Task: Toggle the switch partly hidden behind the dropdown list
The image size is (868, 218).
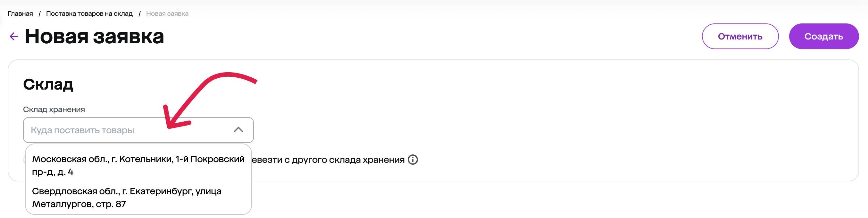Action: pos(24,160)
